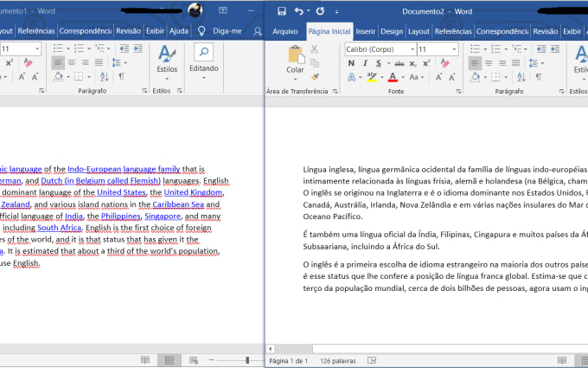Toggle italic I in Documento2
This screenshot has width=588, height=368.
[365, 63]
